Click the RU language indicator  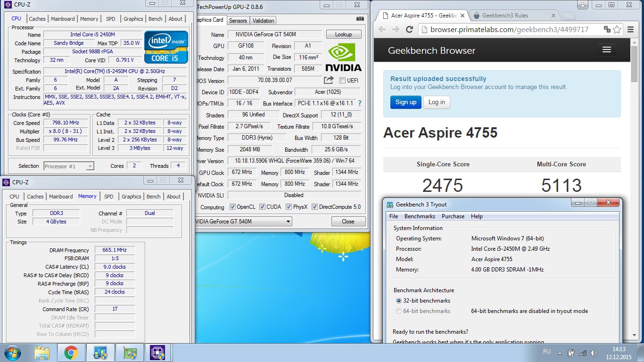[547, 352]
